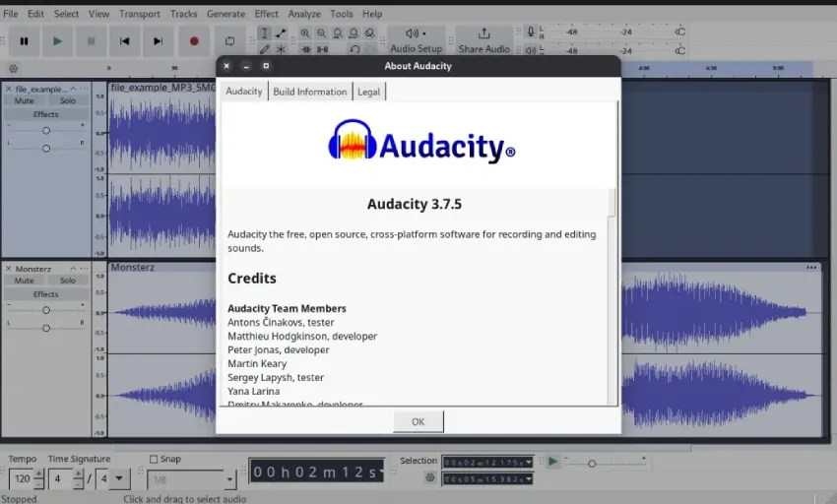This screenshot has width=837, height=504.
Task: Open Monsterz clip menu dots
Action: (x=811, y=268)
